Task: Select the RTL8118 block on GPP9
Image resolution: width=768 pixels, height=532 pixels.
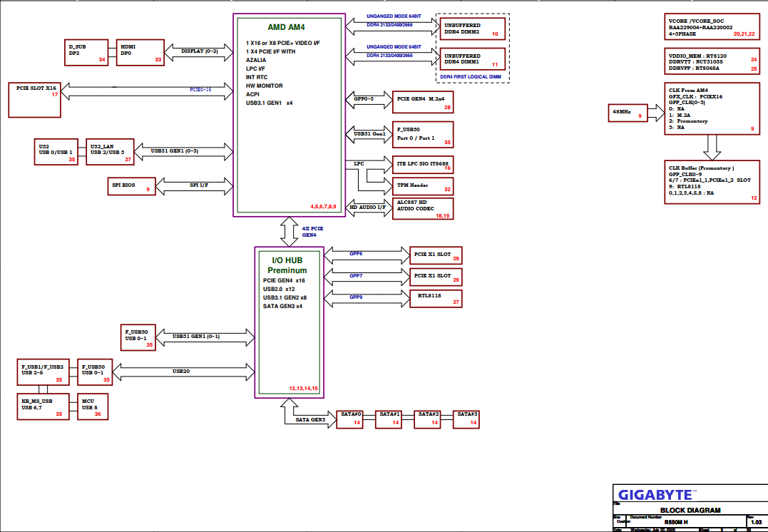Action: pyautogui.click(x=436, y=299)
